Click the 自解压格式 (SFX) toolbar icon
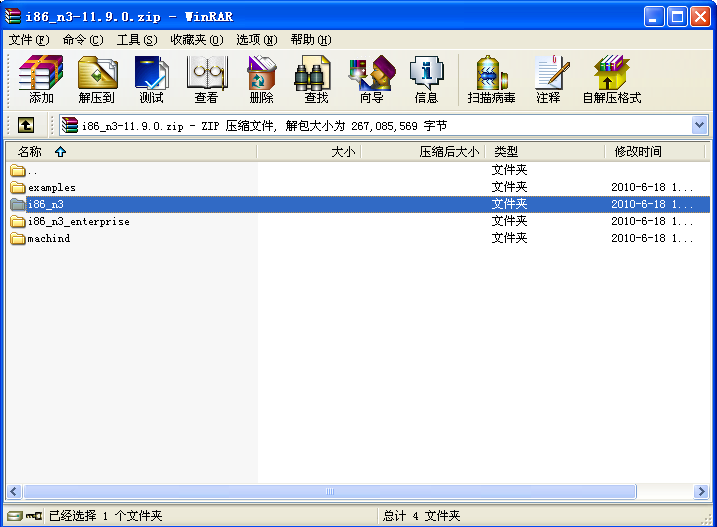This screenshot has height=527, width=717. pyautogui.click(x=612, y=79)
